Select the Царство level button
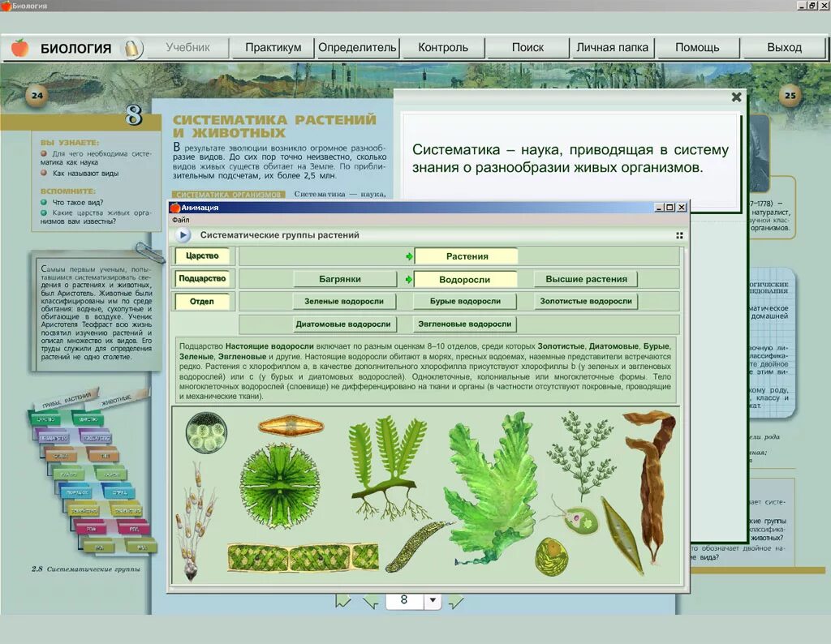Viewport: 831px width, 644px height. (x=202, y=255)
